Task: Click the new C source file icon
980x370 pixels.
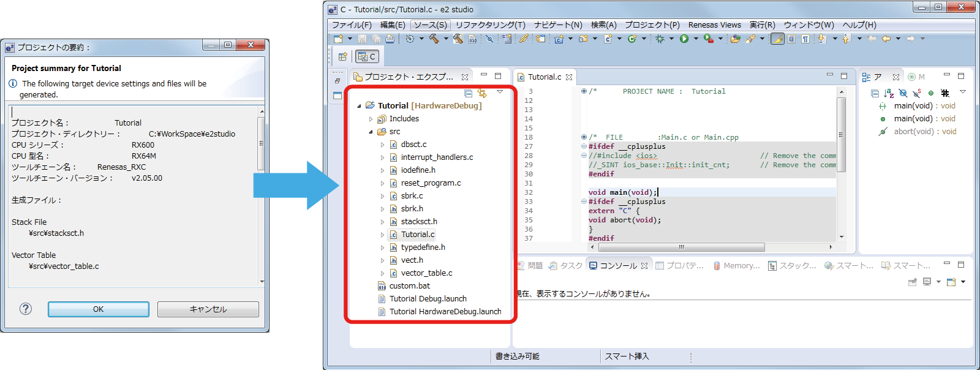Action: (608, 39)
